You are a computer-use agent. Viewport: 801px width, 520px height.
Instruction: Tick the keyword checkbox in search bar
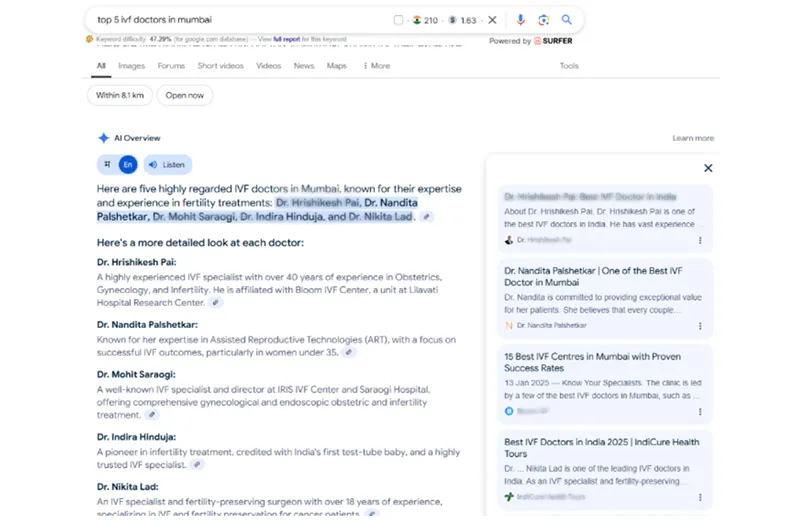[399, 20]
